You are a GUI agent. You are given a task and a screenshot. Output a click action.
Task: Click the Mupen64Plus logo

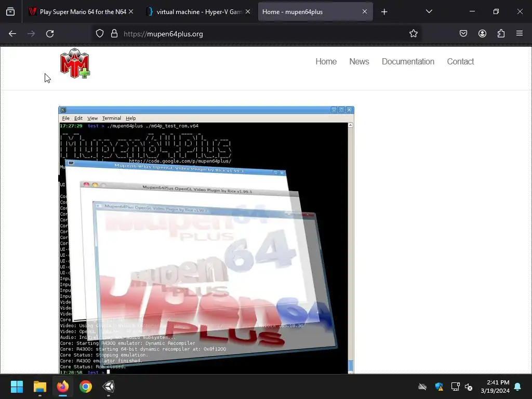[x=75, y=63]
